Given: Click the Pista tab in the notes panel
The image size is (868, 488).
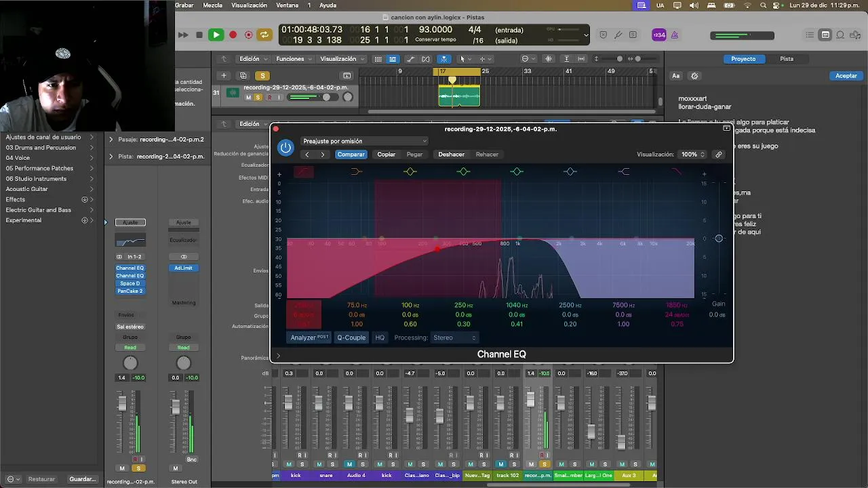Looking at the screenshot, I should (787, 59).
